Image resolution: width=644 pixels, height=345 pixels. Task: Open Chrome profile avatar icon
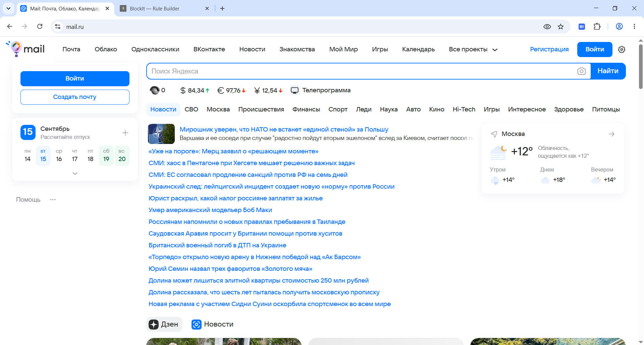coord(620,27)
